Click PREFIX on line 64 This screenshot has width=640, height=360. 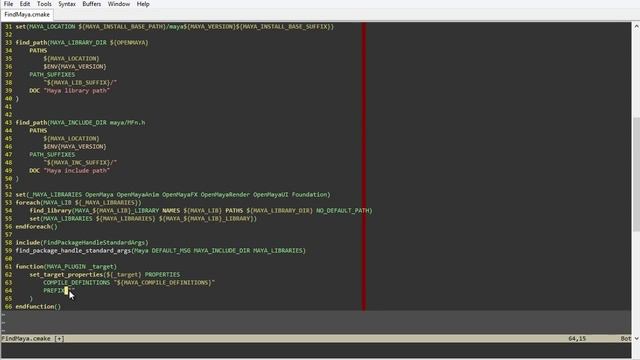54,291
